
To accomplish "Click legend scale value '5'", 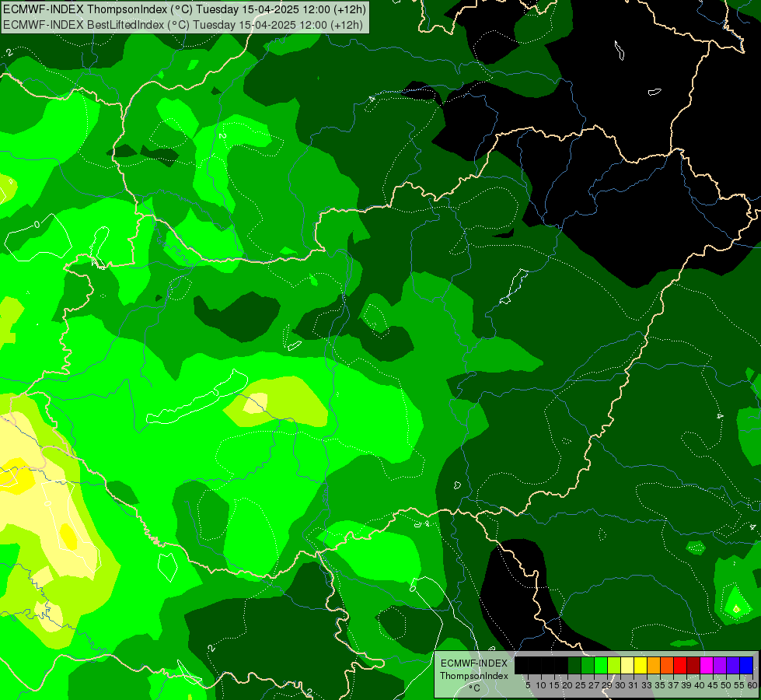I will tap(528, 685).
